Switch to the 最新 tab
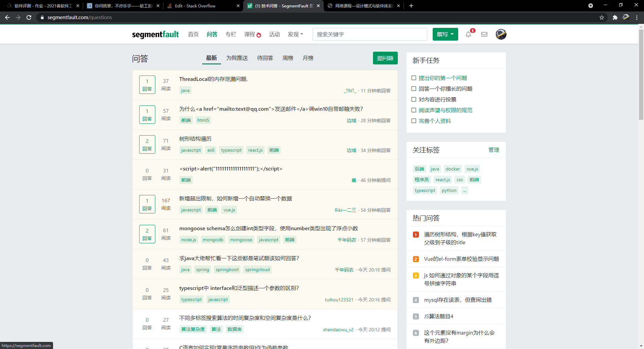The height and width of the screenshot is (349, 644). click(x=211, y=58)
